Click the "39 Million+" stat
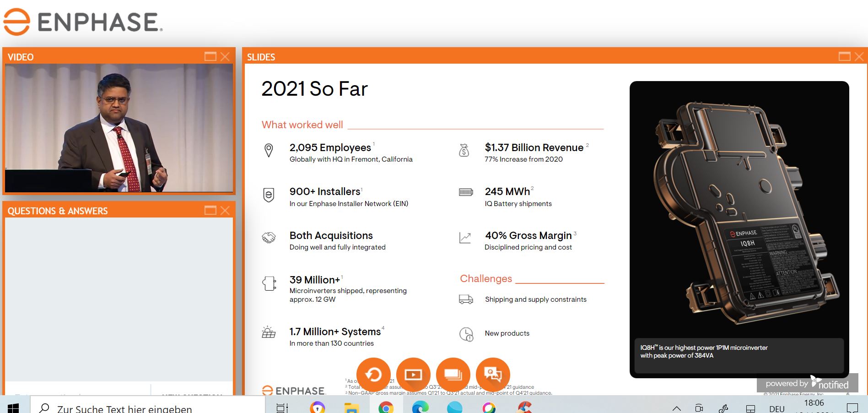 pyautogui.click(x=315, y=279)
